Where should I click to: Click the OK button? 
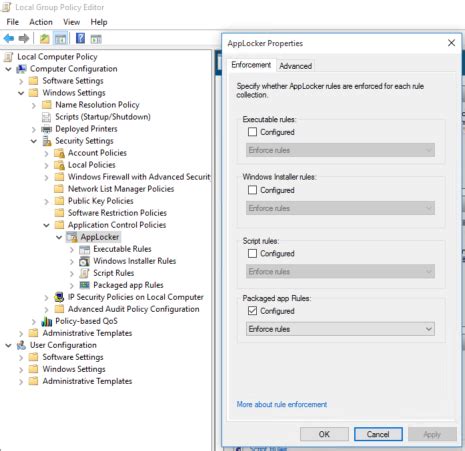coord(324,434)
